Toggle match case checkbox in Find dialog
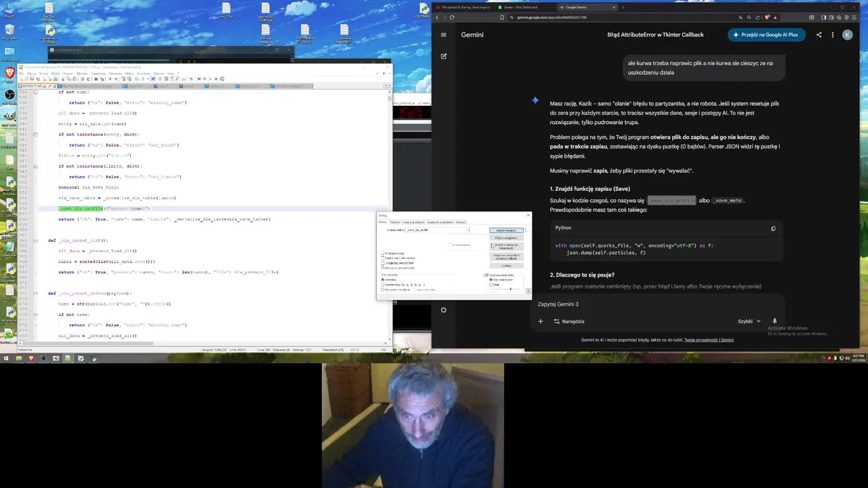This screenshot has width=868, height=488. (382, 263)
